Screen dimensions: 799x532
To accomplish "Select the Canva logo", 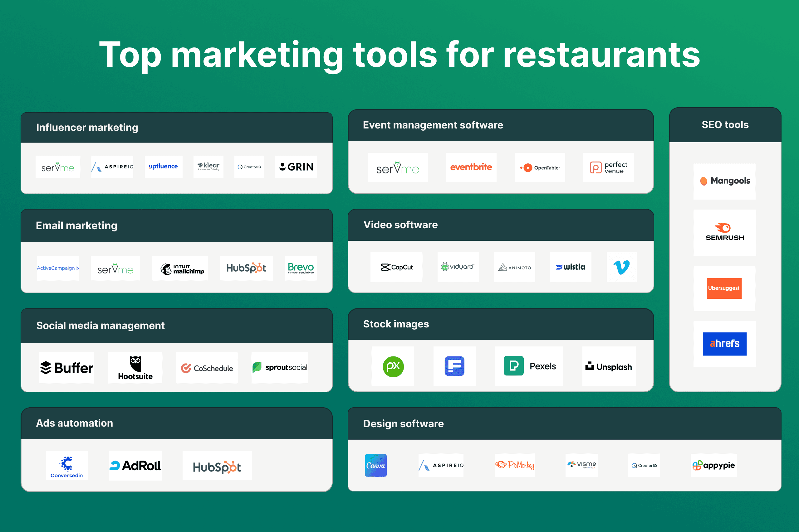I will click(375, 465).
